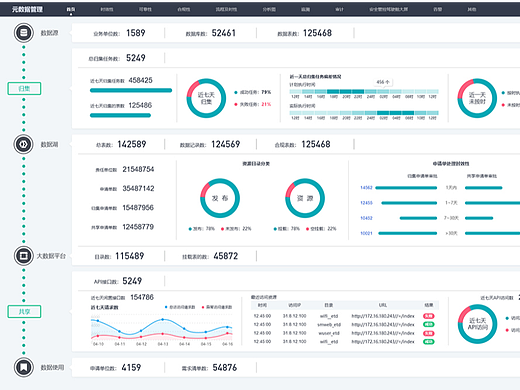
Task: Click the 124569 data records value
Action: pos(226,144)
